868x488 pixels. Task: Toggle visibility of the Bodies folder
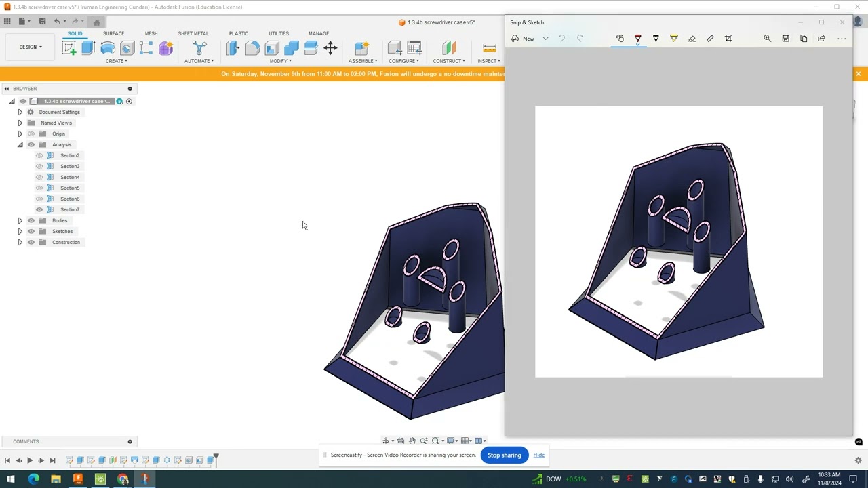click(31, 220)
